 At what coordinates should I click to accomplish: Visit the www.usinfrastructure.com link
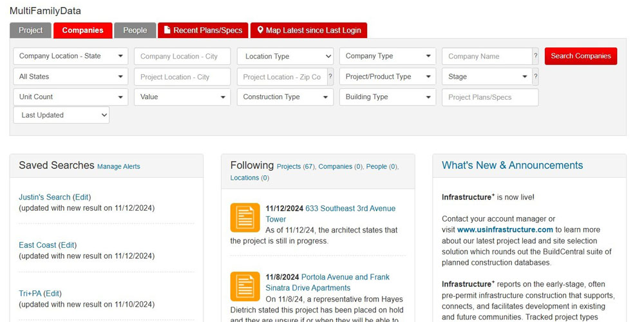505,229
